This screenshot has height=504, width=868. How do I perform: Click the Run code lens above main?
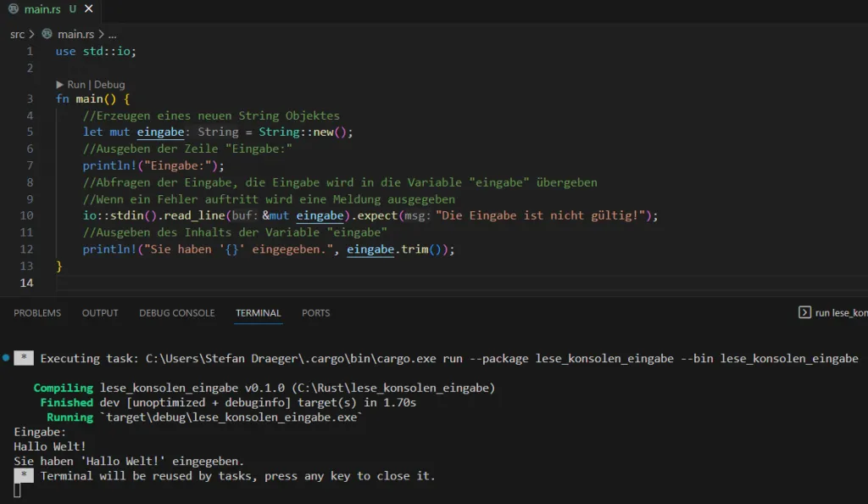(x=76, y=85)
